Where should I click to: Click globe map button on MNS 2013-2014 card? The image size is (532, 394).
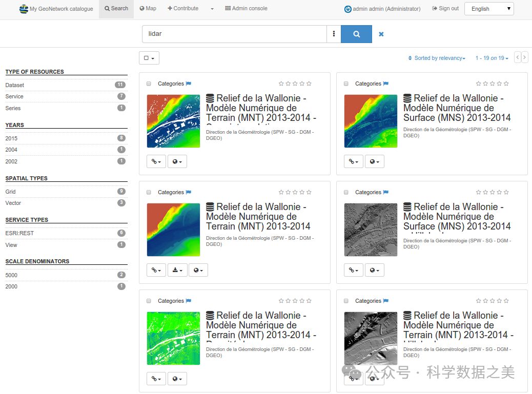pos(374,161)
